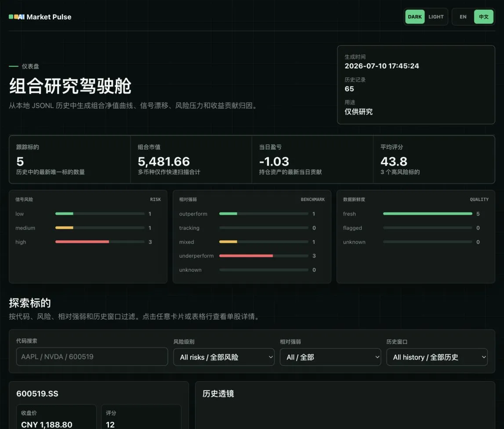Click the AI Market Pulse logo icon
Image resolution: width=504 pixels, height=429 pixels.
click(16, 17)
